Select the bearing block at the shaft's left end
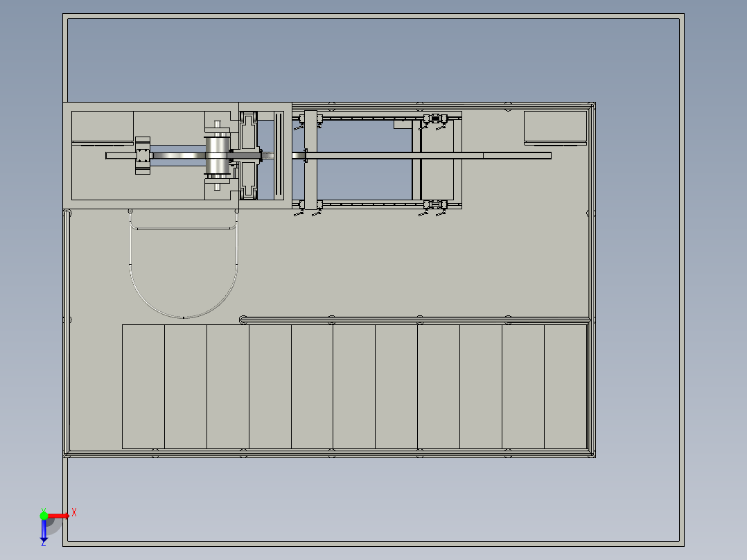The height and width of the screenshot is (560, 747). [143, 155]
